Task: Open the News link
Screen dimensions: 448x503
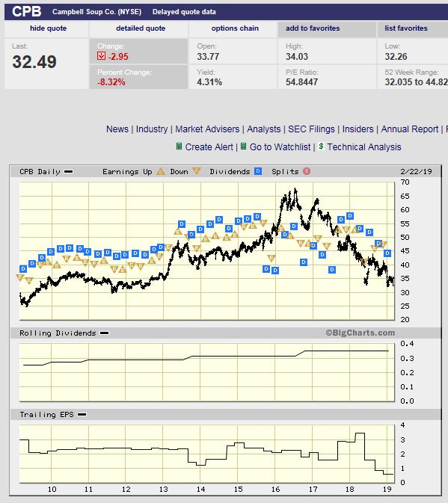Action: click(x=117, y=129)
